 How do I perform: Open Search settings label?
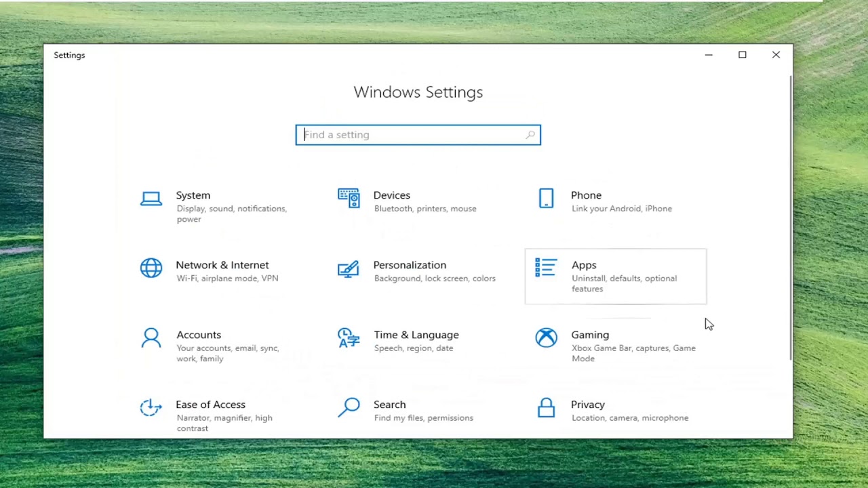[389, 405]
